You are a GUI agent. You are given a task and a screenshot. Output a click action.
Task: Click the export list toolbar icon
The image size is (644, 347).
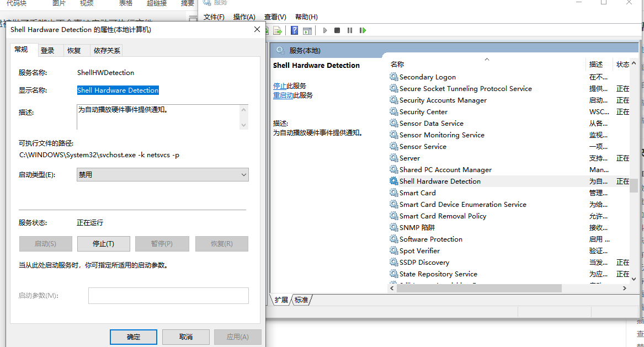point(276,30)
